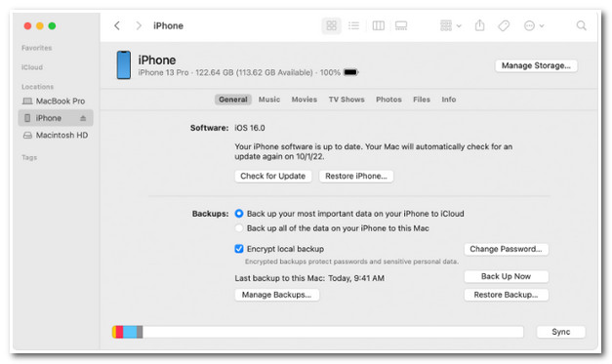Select Macintosh HD in sidebar
This screenshot has height=364, width=612.
pyautogui.click(x=55, y=135)
